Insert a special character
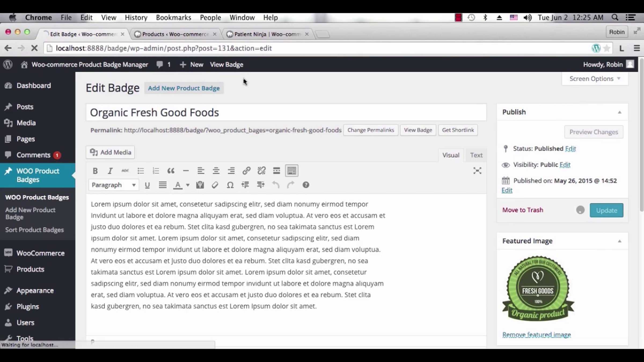 pos(230,185)
